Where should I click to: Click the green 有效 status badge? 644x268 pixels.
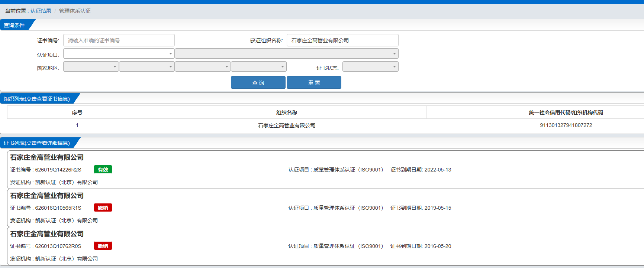[103, 170]
